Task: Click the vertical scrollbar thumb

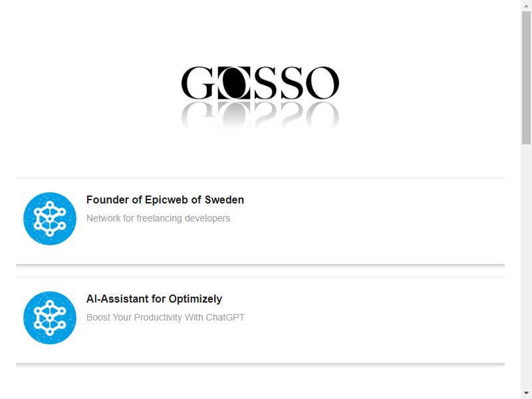Action: 526,78
